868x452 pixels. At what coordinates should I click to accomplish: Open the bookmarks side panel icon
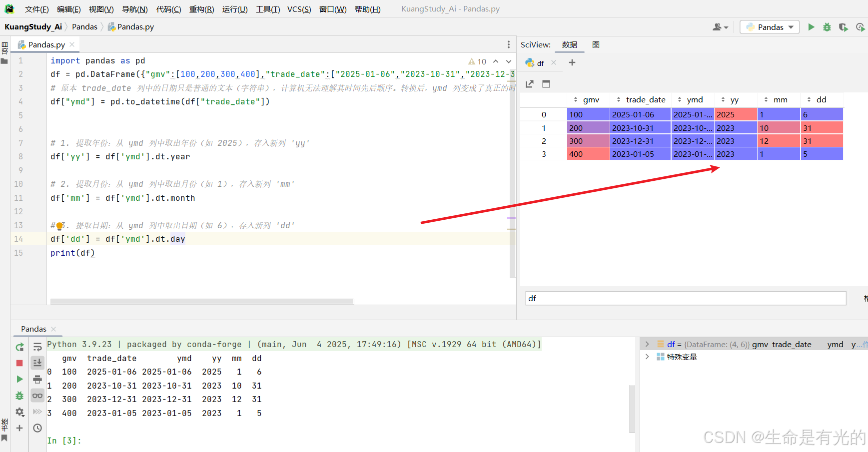[4, 438]
